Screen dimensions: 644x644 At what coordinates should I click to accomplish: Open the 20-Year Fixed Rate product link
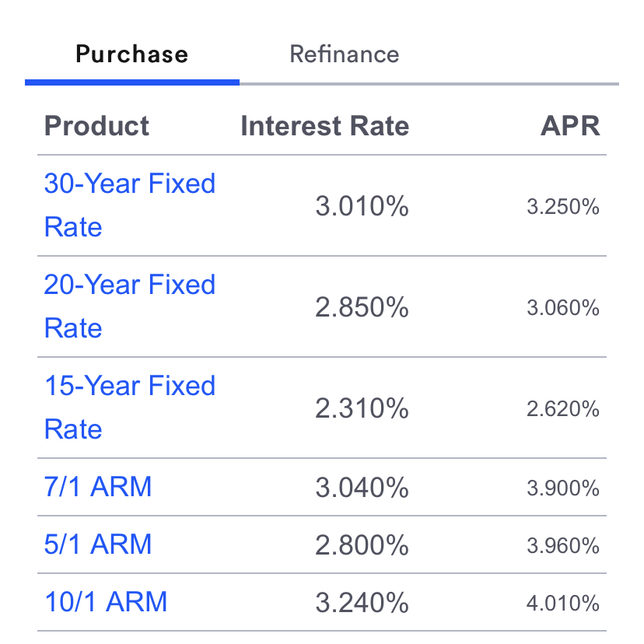coord(130,306)
